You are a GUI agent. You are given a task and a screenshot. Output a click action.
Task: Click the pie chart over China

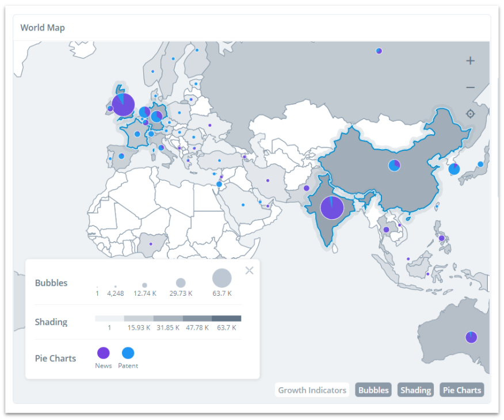394,166
